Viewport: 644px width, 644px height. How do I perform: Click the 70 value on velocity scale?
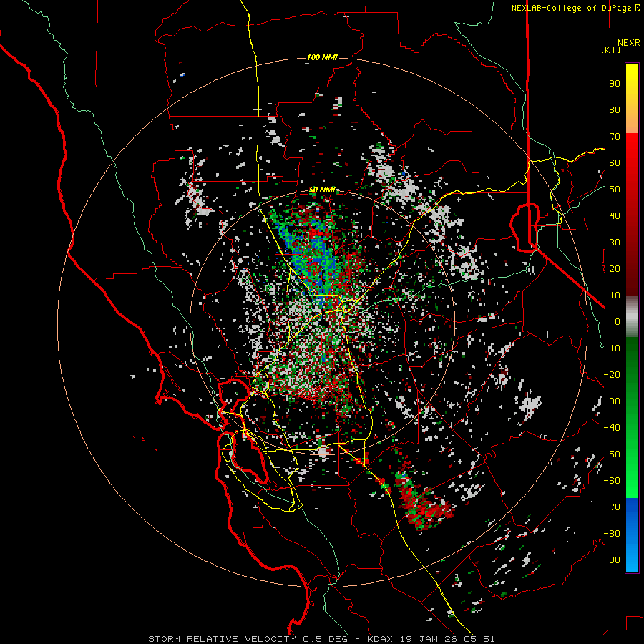click(615, 137)
